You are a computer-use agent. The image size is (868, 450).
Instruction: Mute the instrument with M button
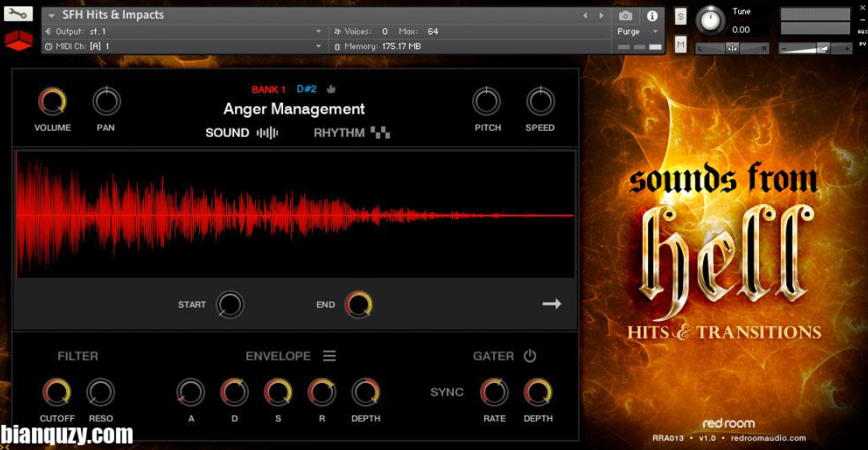681,45
